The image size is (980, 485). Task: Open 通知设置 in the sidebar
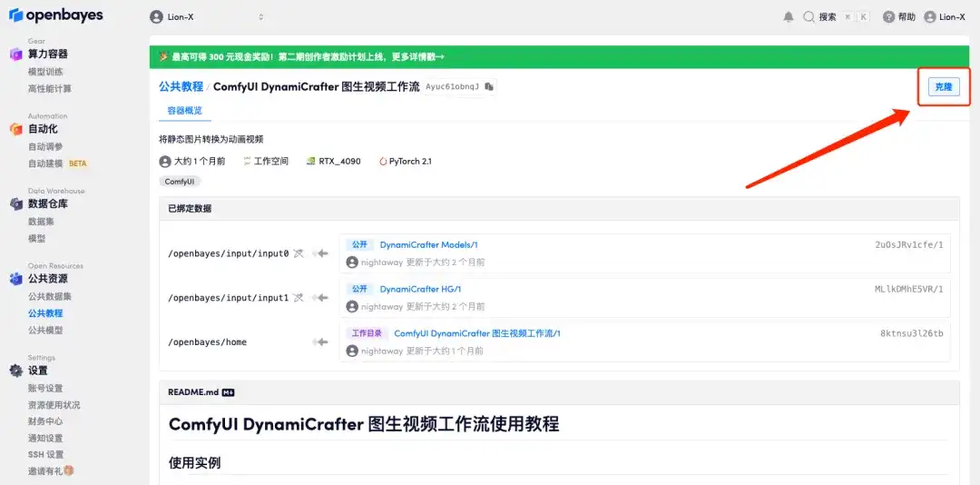coord(45,438)
